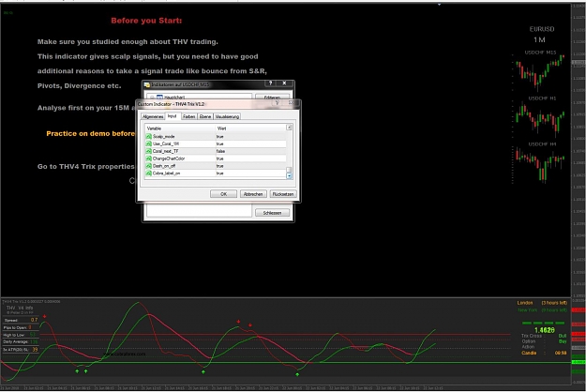
Task: Select the true value of Use_Coral_1M
Action: [219, 143]
